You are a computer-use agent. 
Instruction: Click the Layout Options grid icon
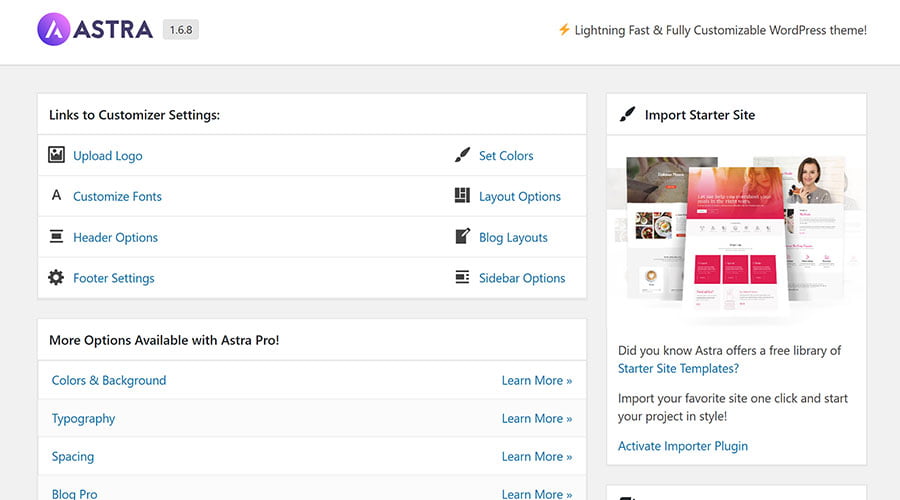click(462, 196)
